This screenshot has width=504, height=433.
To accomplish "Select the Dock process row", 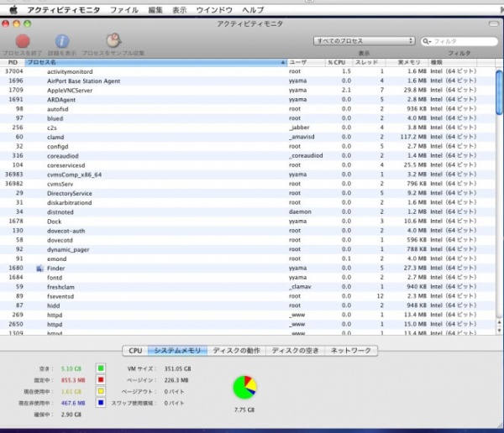I will pos(248,222).
